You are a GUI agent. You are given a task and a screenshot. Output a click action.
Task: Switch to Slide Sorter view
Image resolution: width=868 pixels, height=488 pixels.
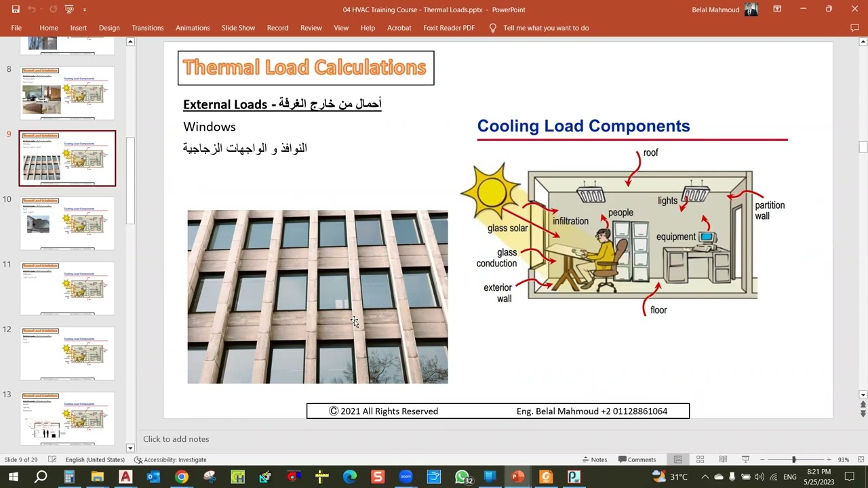coord(700,460)
